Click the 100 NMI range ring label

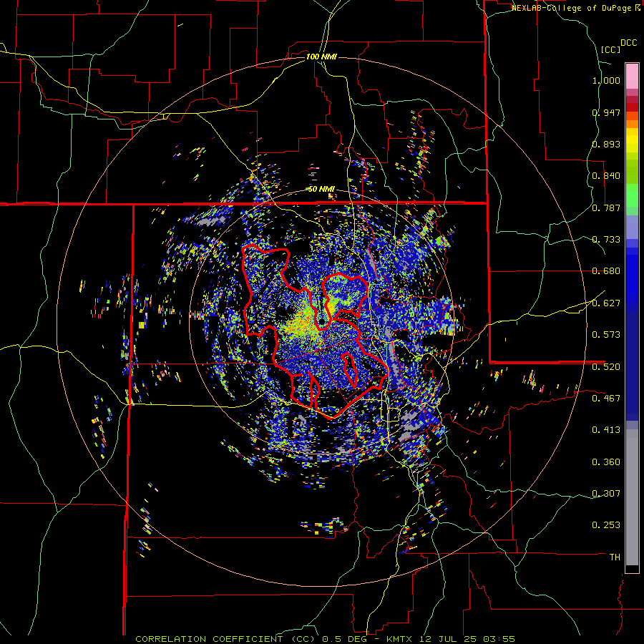coord(321,57)
